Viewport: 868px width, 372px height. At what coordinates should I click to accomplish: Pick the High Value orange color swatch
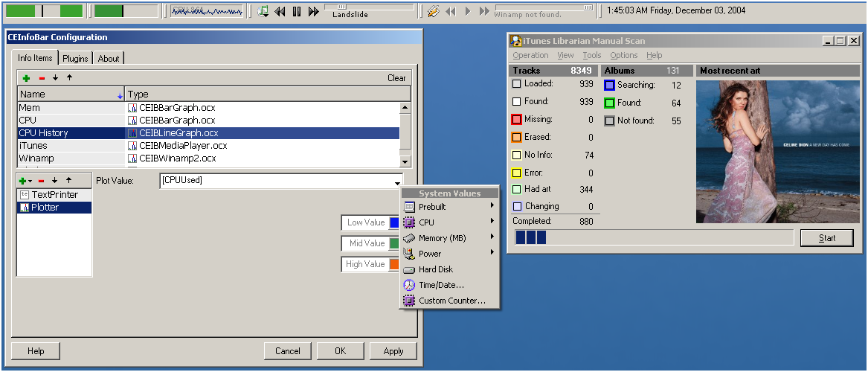point(393,265)
